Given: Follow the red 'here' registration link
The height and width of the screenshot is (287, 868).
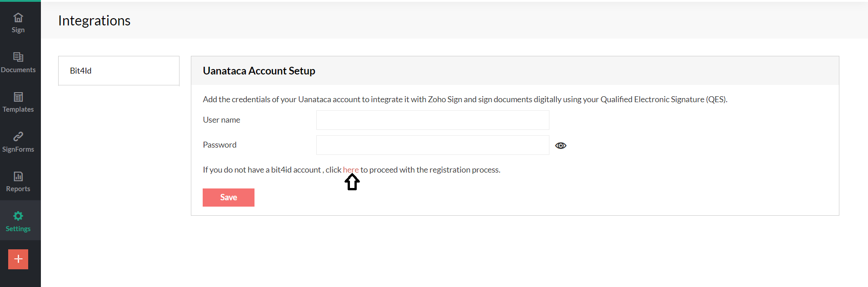Looking at the screenshot, I should point(350,170).
